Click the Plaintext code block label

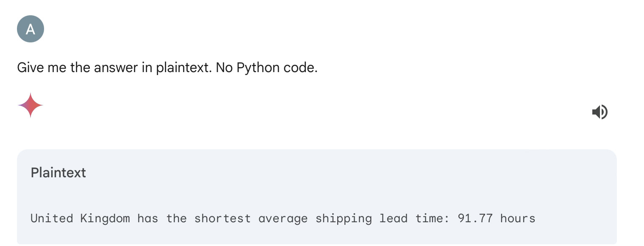point(58,173)
